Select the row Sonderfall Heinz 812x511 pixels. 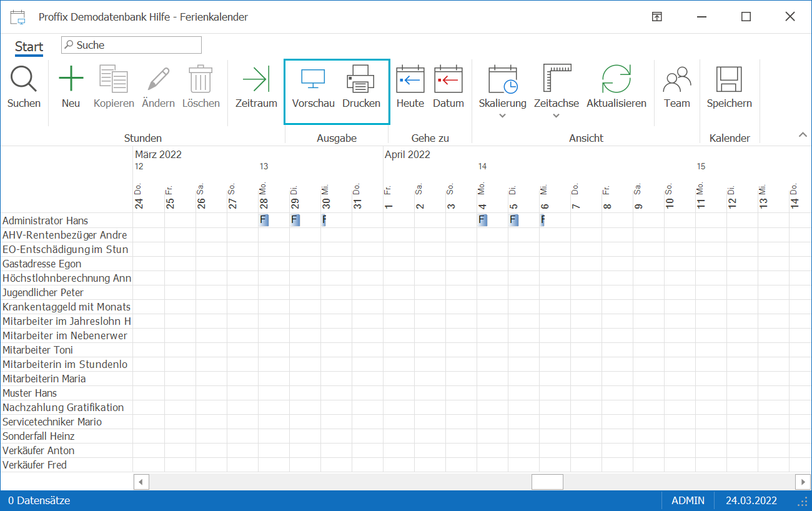pyautogui.click(x=66, y=436)
